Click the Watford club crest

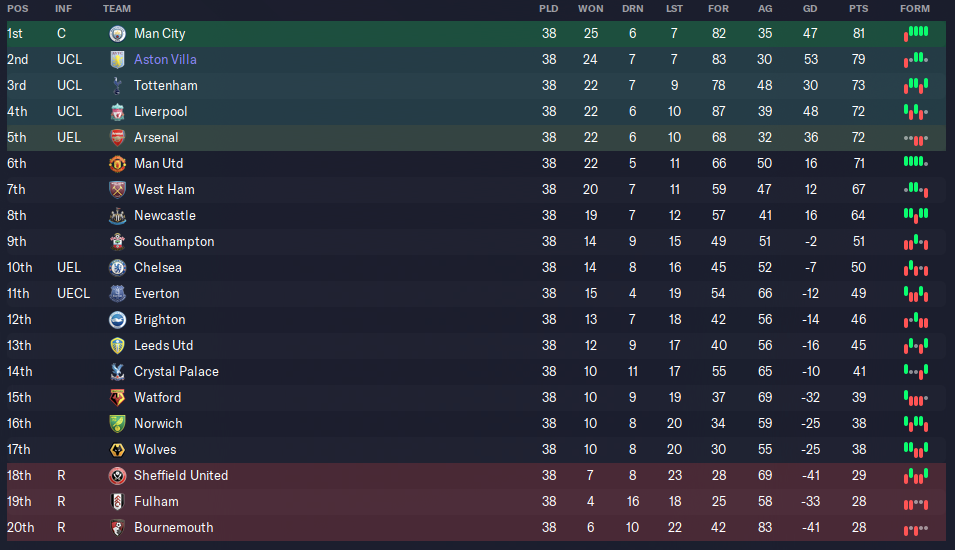[x=117, y=398]
